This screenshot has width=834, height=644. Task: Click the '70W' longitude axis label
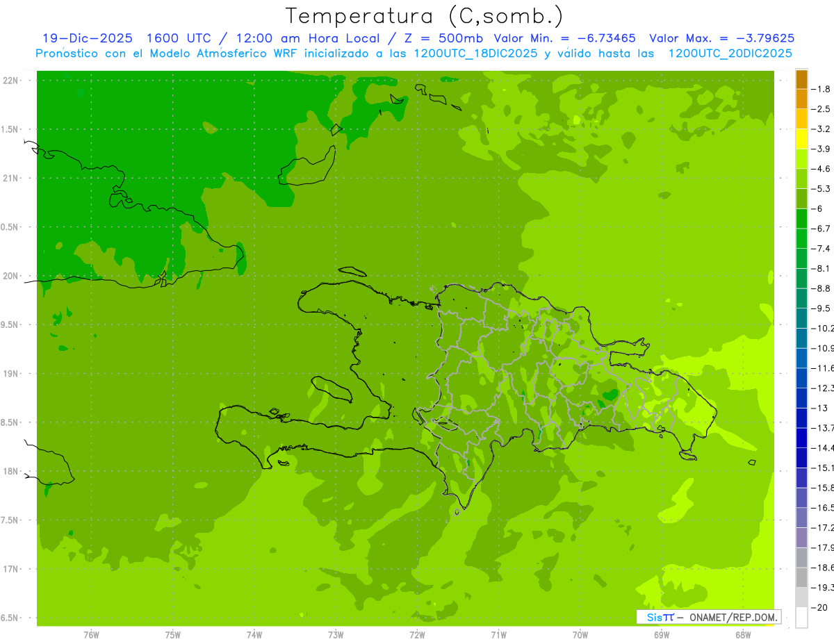[x=580, y=635]
